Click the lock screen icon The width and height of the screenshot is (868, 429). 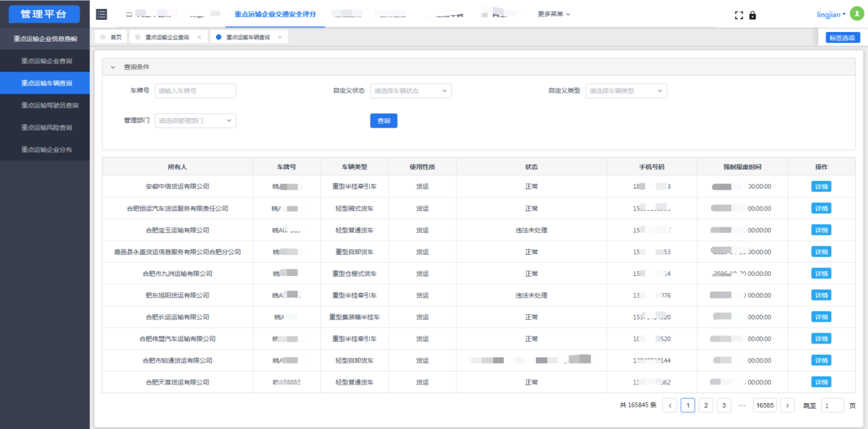coord(752,15)
